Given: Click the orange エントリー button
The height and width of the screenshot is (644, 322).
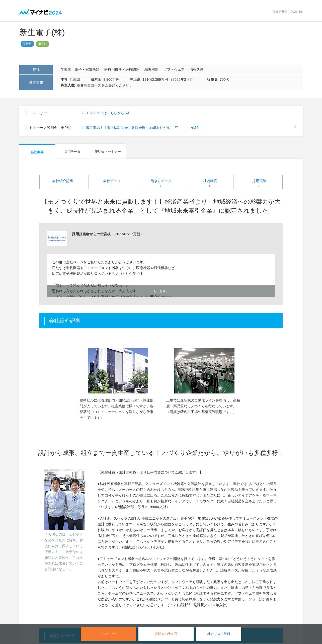Looking at the screenshot, I should [x=108, y=634].
